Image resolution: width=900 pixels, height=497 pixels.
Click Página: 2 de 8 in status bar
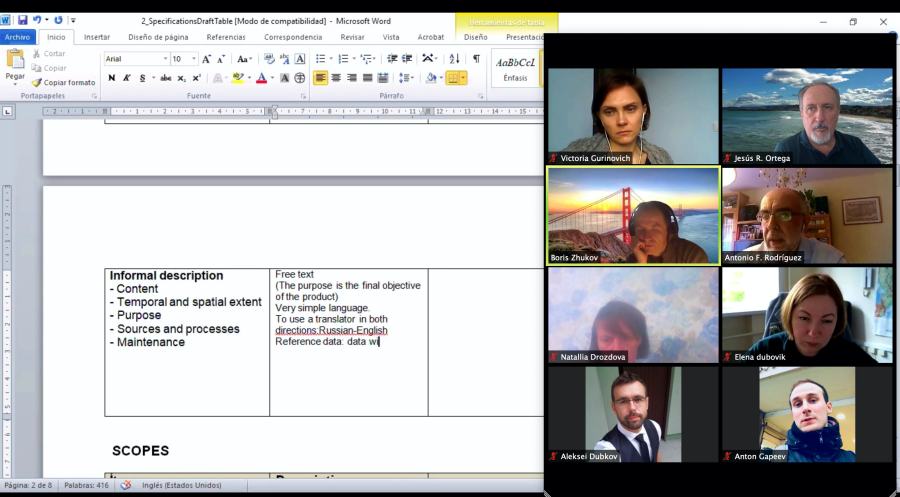coord(28,485)
